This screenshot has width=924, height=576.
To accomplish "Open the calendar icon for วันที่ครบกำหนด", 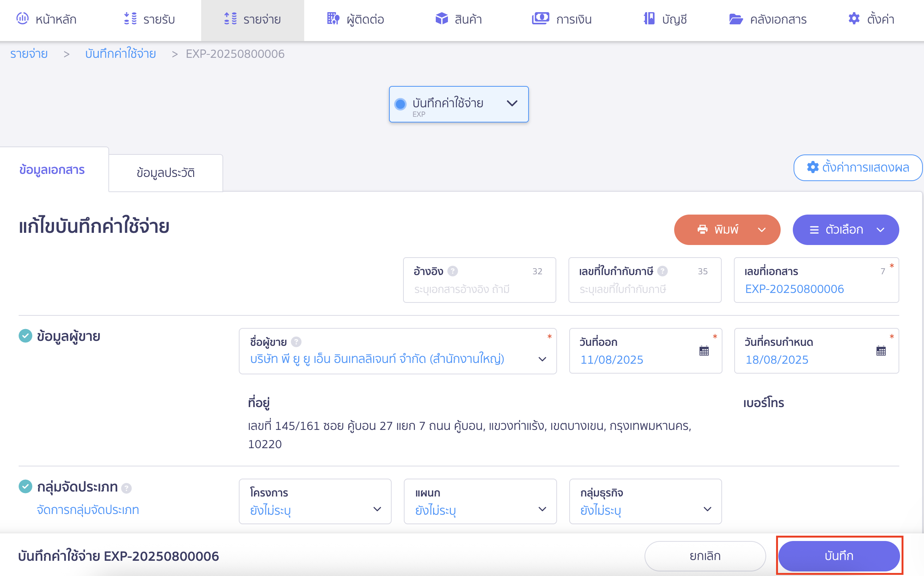I will 881,351.
